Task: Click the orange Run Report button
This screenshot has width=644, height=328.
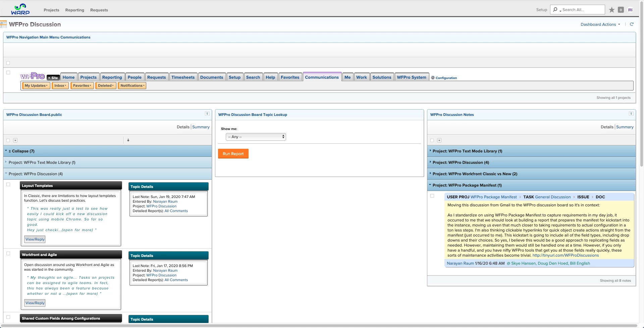Action: 233,154
